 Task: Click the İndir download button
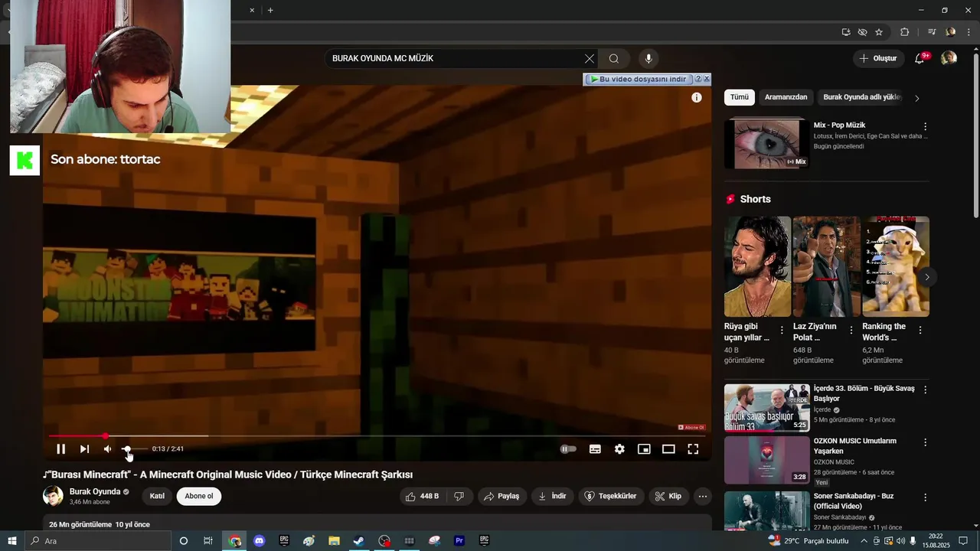[552, 496]
